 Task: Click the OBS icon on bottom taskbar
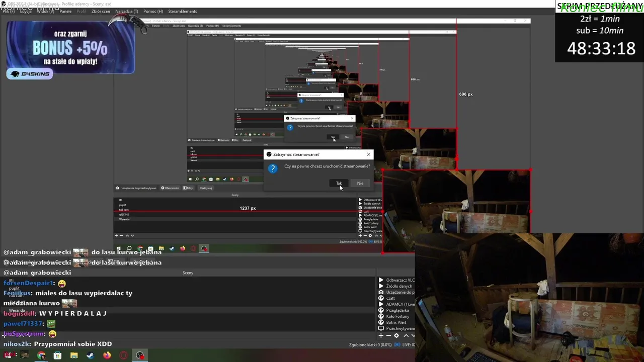pyautogui.click(x=140, y=355)
